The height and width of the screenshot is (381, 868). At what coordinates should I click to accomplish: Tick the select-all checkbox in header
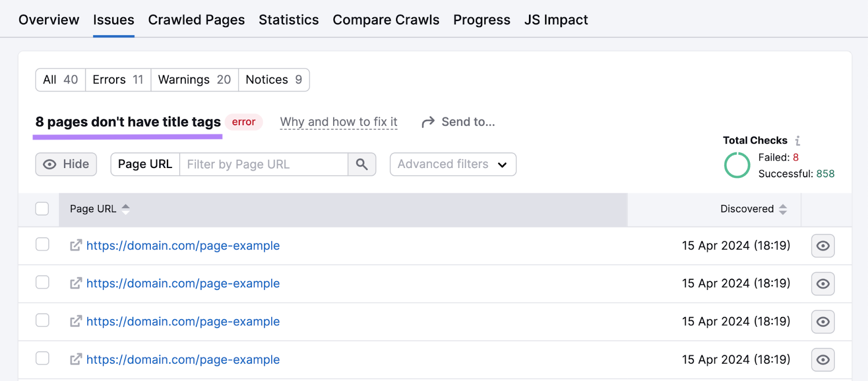click(x=42, y=209)
